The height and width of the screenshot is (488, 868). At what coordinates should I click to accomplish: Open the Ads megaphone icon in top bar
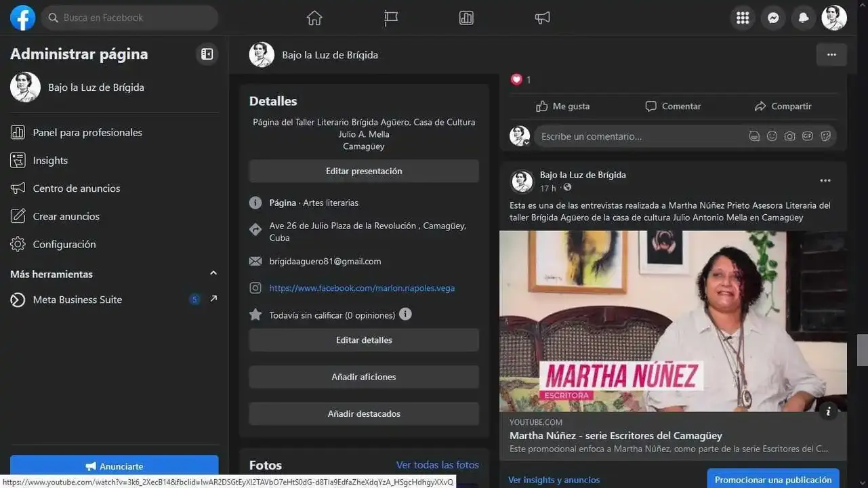542,18
